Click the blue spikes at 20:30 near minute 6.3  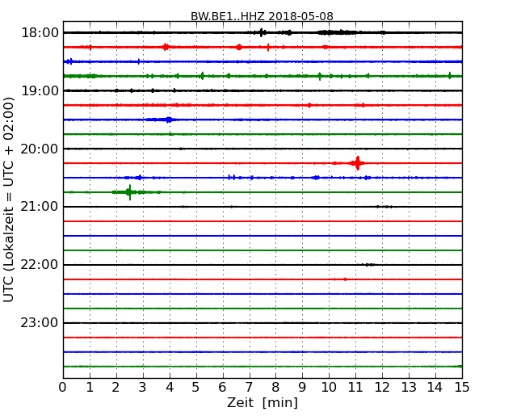(231, 177)
